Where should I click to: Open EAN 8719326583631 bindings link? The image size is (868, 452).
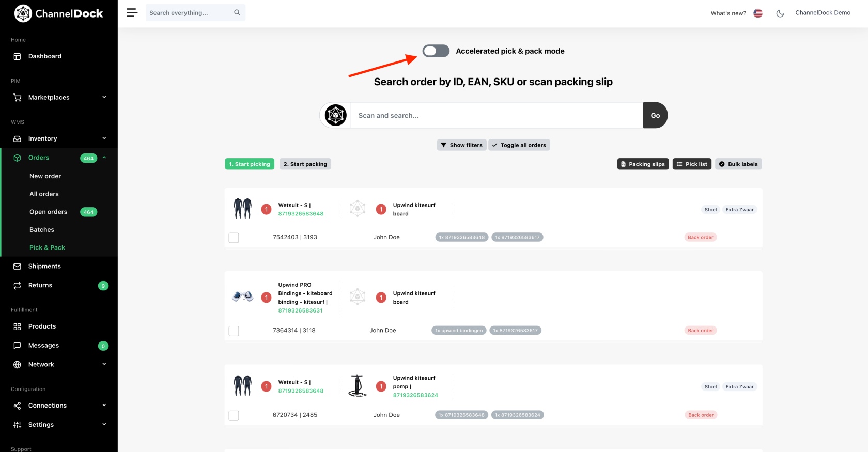tap(300, 311)
